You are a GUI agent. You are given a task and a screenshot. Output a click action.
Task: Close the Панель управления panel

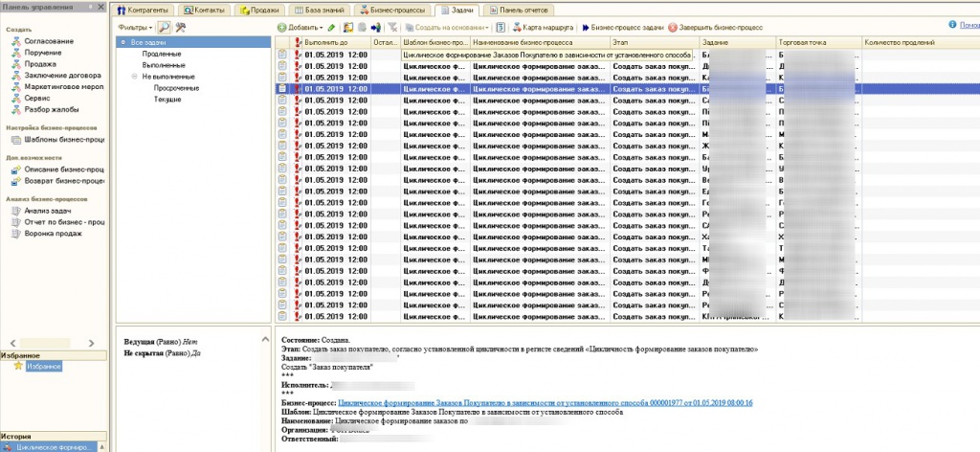click(x=101, y=7)
